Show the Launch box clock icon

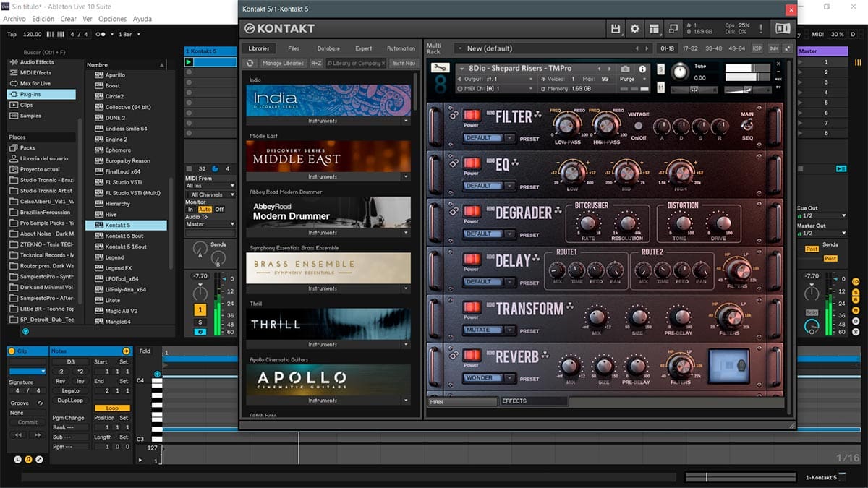coord(17,459)
